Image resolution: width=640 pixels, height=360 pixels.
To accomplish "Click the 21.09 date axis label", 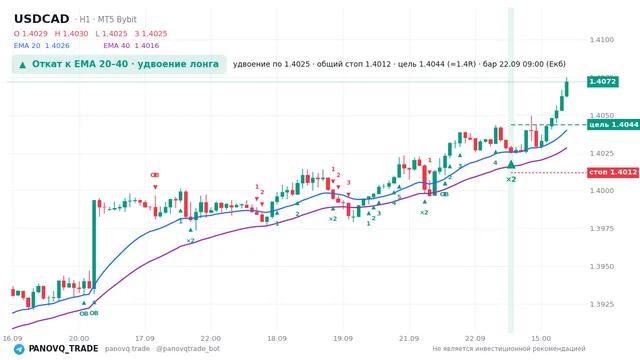I will 409,338.
